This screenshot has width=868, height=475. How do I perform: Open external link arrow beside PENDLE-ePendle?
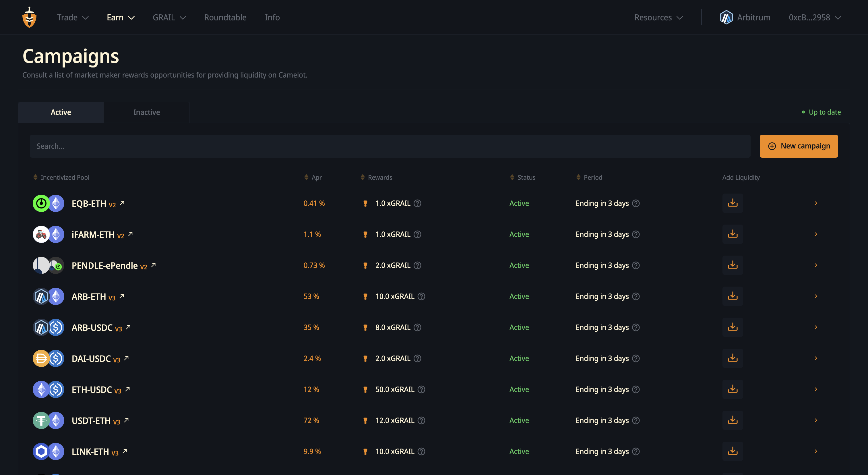tap(153, 265)
